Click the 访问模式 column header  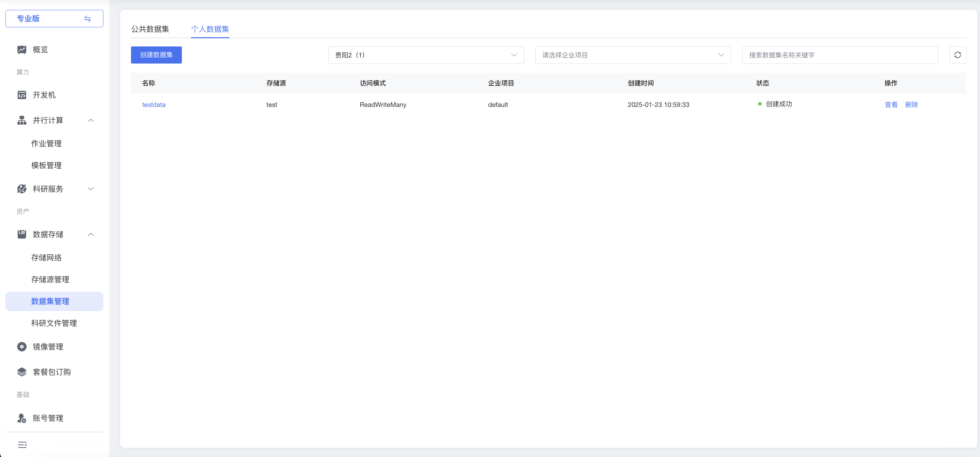[373, 83]
